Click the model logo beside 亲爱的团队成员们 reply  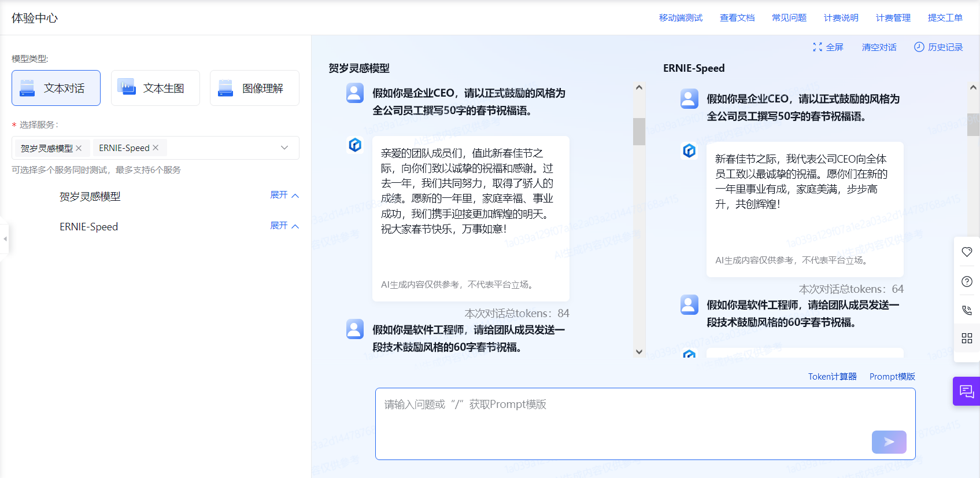click(355, 145)
